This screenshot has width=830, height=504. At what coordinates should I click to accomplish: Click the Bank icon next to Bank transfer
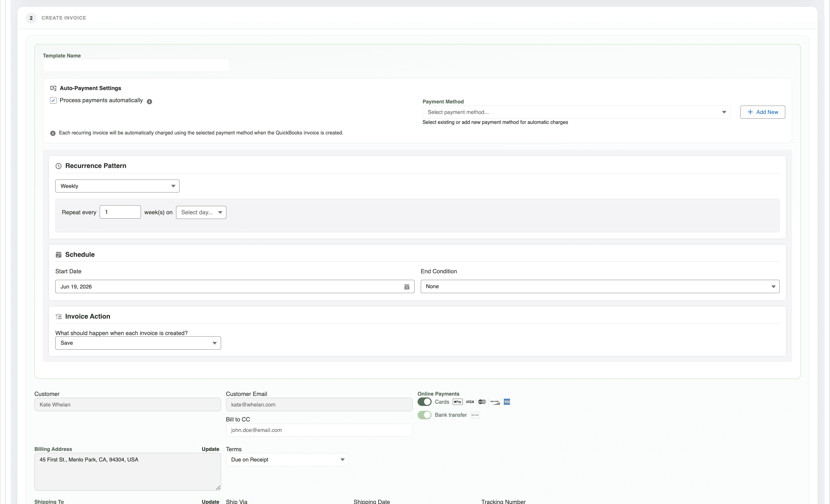pyautogui.click(x=475, y=415)
